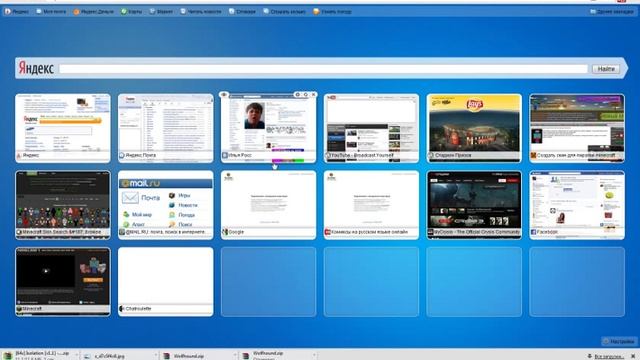This screenshot has width=640, height=360.
Task: Open the MyCrysis Official Community thumbnail
Action: [474, 205]
